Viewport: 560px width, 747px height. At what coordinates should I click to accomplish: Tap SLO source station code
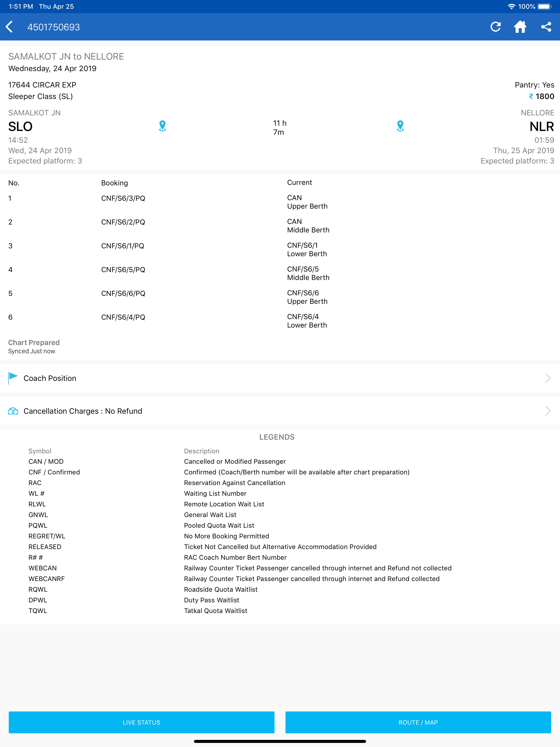tap(20, 127)
